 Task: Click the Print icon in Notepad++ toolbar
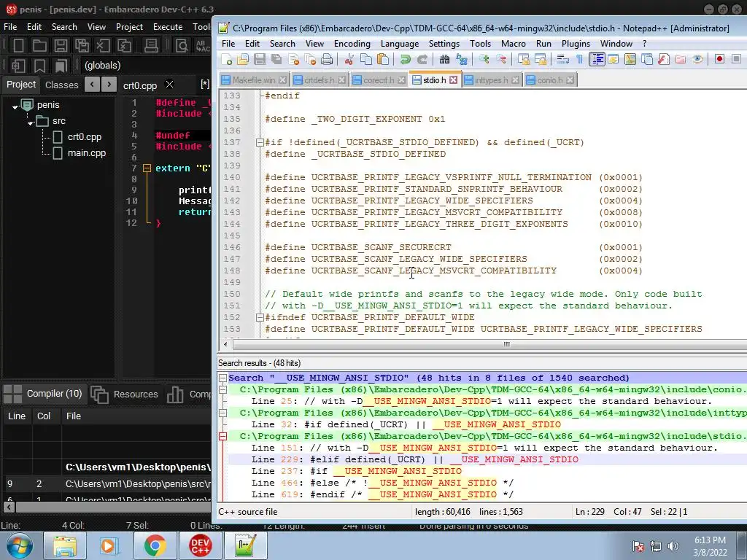click(327, 60)
